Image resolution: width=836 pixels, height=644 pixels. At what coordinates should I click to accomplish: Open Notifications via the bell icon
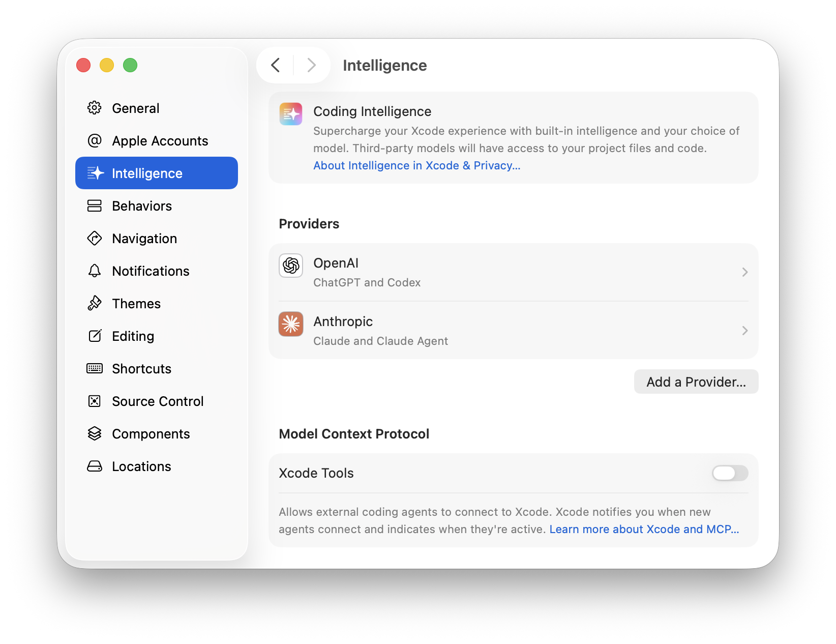94,271
